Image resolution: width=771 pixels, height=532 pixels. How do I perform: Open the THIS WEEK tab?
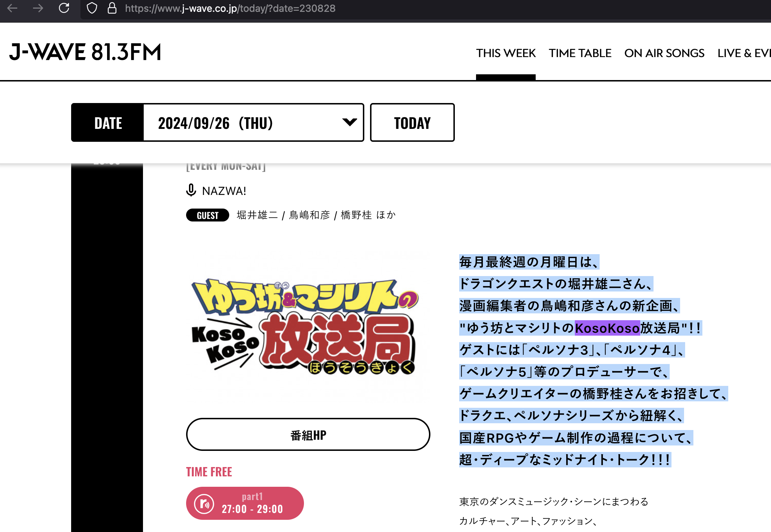pos(505,53)
